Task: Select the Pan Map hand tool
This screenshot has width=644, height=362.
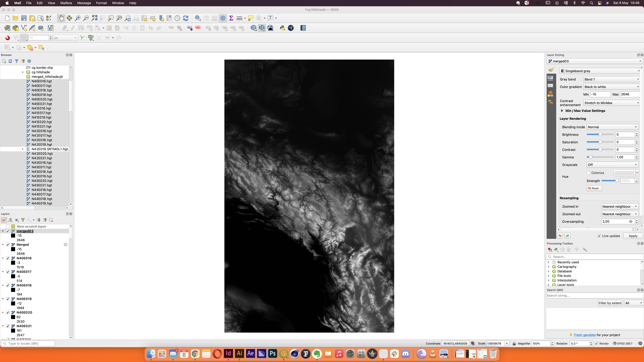Action: (x=61, y=18)
